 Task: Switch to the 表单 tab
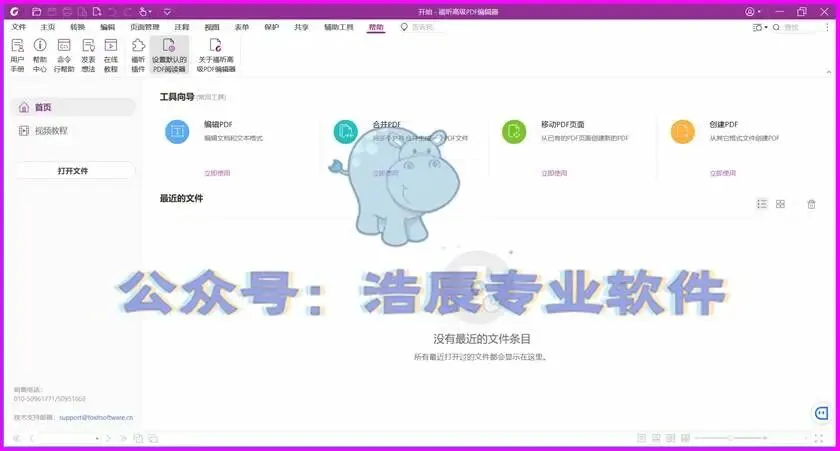242,27
